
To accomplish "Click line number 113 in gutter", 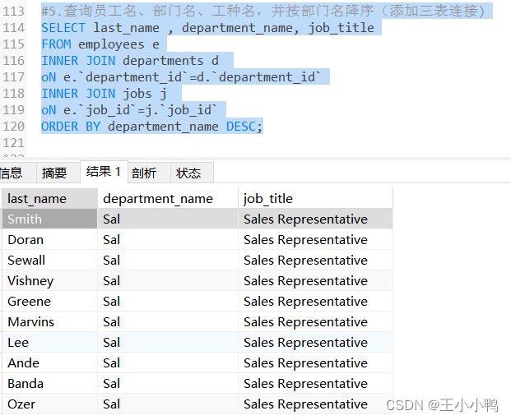I will coord(13,11).
